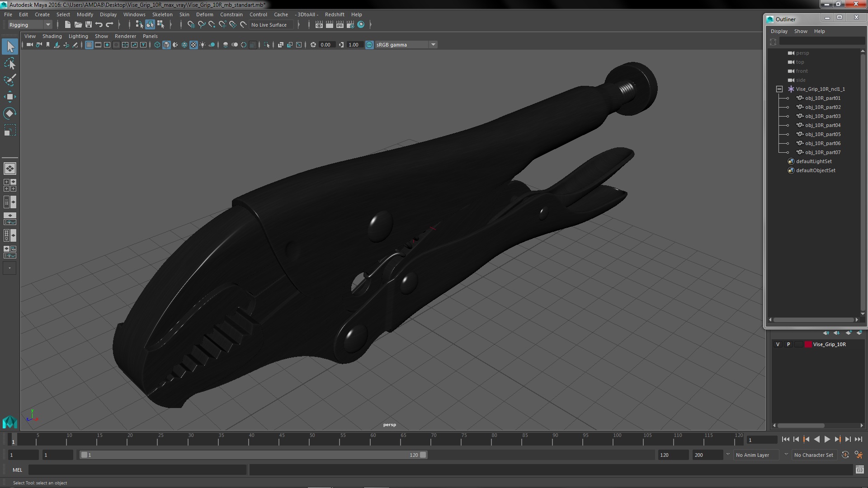The image size is (868, 488).
Task: Undo the last action
Action: 99,25
